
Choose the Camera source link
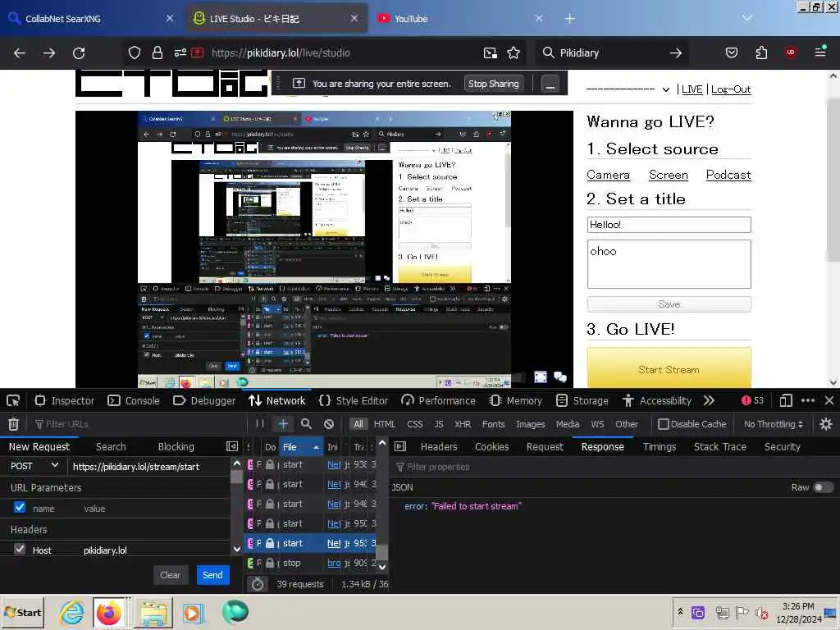click(x=608, y=176)
